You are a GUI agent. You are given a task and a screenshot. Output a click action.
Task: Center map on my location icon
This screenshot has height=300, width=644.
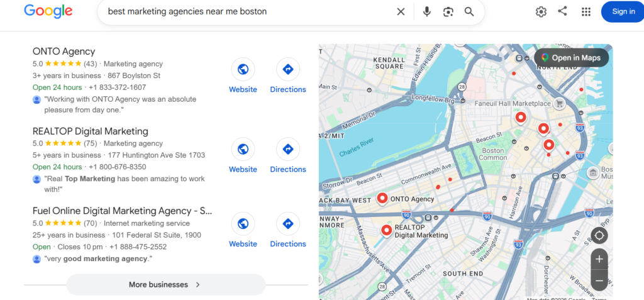click(x=599, y=236)
